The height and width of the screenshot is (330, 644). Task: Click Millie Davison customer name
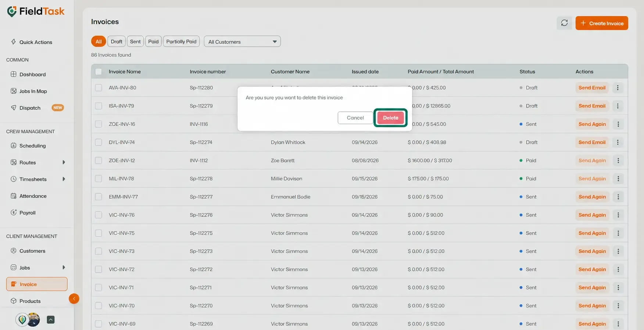pos(286,179)
